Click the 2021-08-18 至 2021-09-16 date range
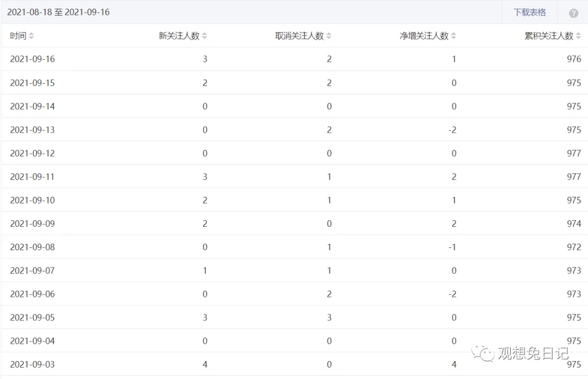 click(58, 13)
